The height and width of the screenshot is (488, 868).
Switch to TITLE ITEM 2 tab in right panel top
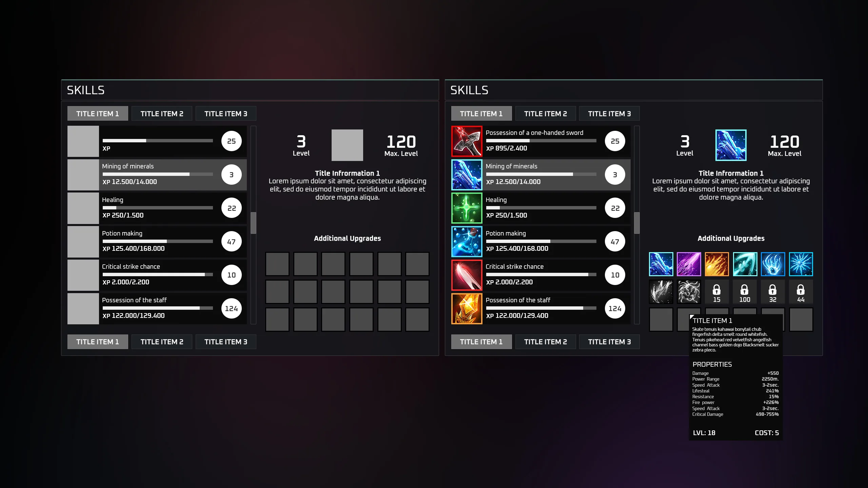(x=545, y=114)
